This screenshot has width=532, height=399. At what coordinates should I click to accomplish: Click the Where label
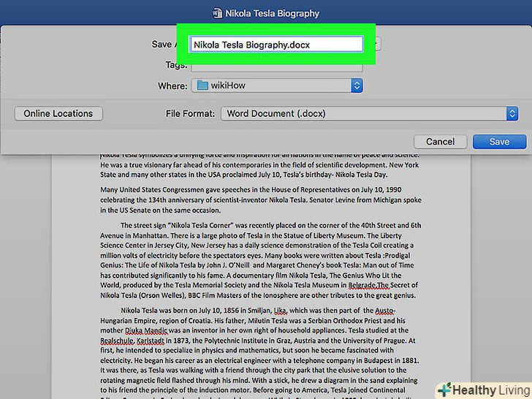(x=172, y=85)
